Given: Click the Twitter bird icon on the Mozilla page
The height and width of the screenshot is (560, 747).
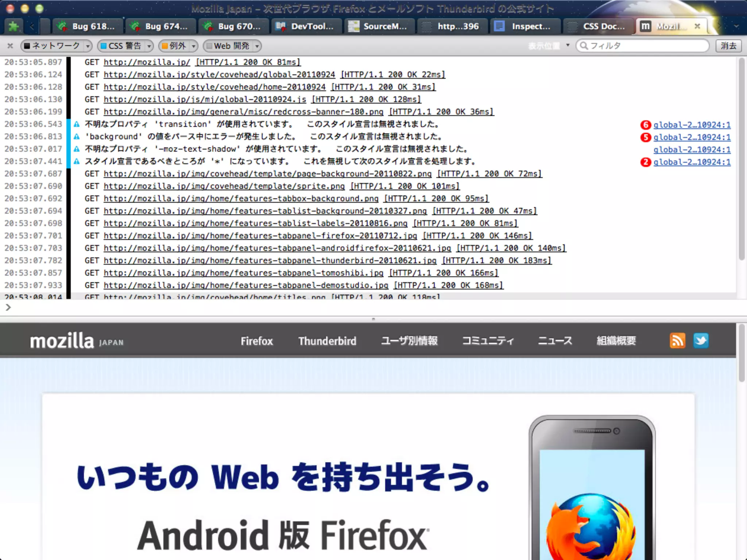Looking at the screenshot, I should (701, 341).
